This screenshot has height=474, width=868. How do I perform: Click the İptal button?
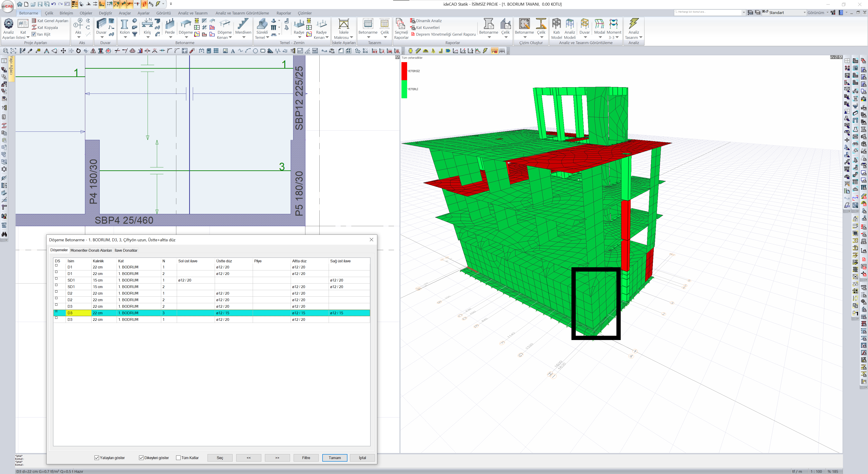[362, 458]
